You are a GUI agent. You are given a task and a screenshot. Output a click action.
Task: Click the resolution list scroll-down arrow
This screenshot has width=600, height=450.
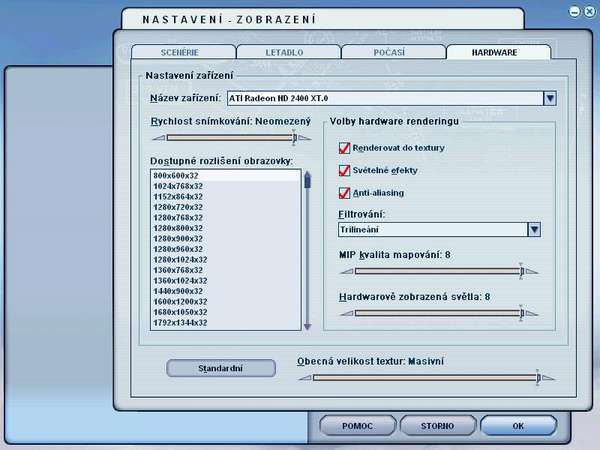308,326
